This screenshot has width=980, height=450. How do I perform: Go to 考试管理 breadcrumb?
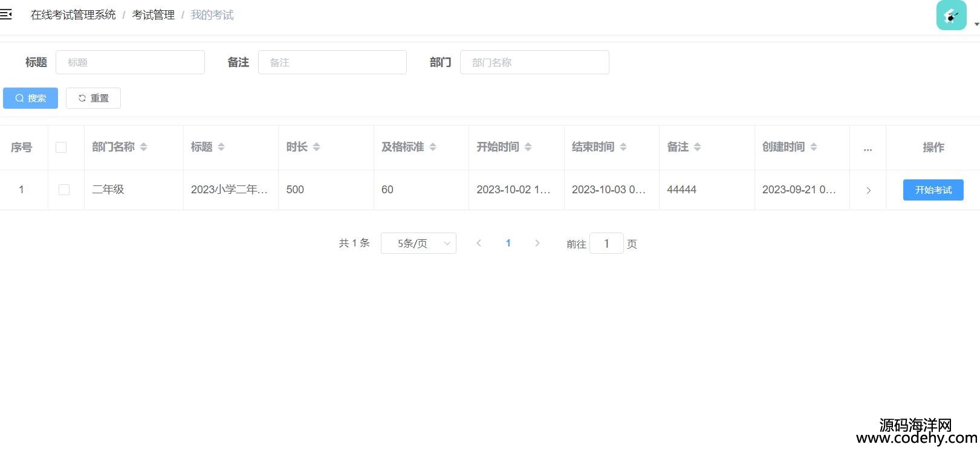[153, 15]
